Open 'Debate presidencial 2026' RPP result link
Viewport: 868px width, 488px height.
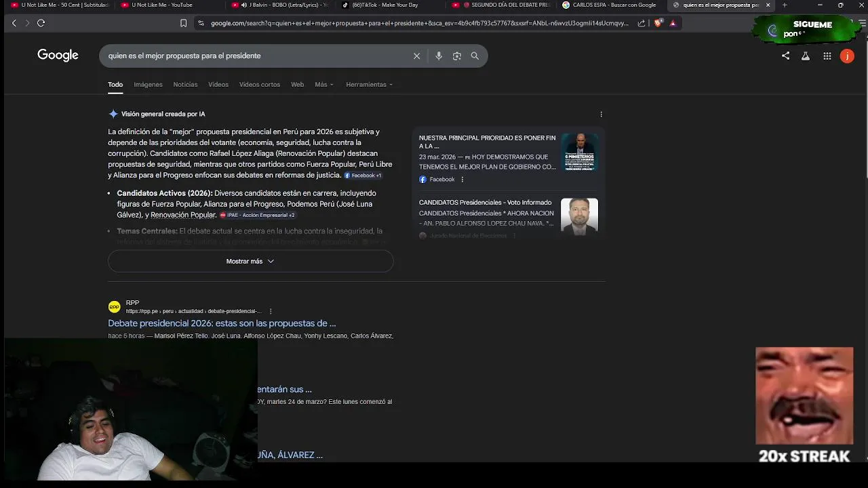point(222,323)
